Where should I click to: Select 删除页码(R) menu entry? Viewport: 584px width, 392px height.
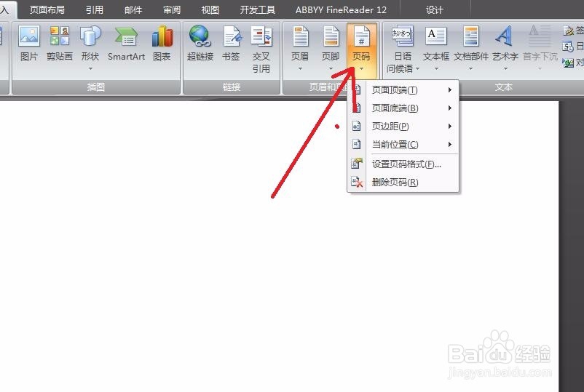(403, 182)
